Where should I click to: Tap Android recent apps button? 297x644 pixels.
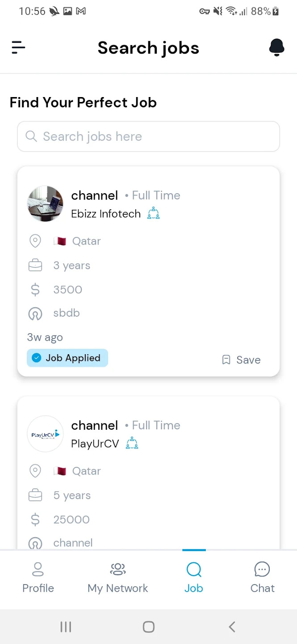[x=66, y=627]
